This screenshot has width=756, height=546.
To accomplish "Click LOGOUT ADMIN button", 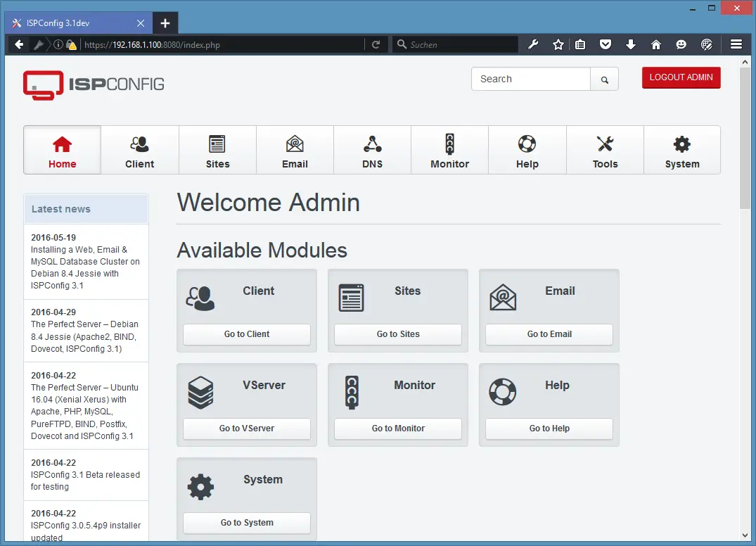I will point(681,77).
